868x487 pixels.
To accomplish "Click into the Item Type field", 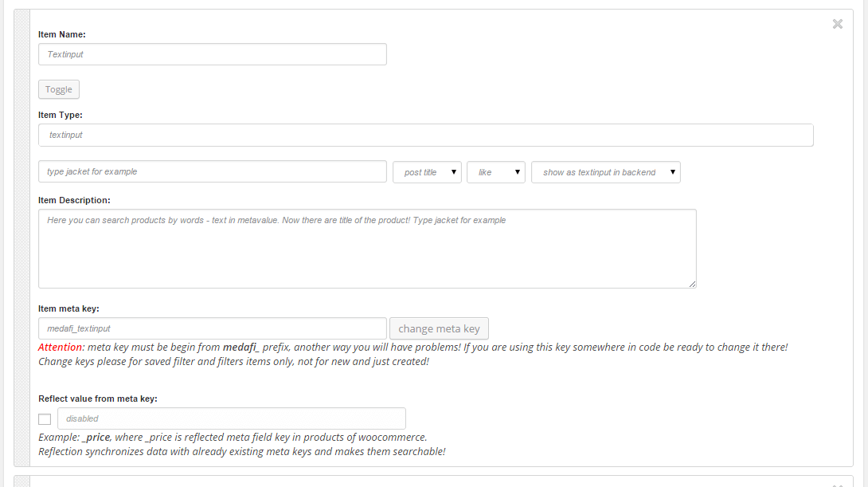I will (425, 135).
